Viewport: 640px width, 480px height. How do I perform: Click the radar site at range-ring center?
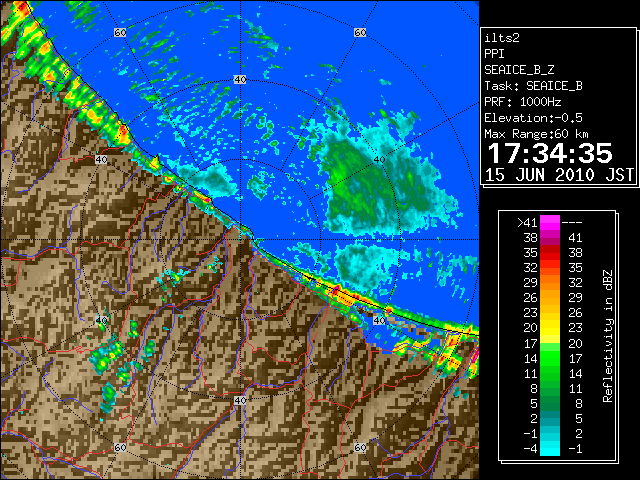point(240,240)
